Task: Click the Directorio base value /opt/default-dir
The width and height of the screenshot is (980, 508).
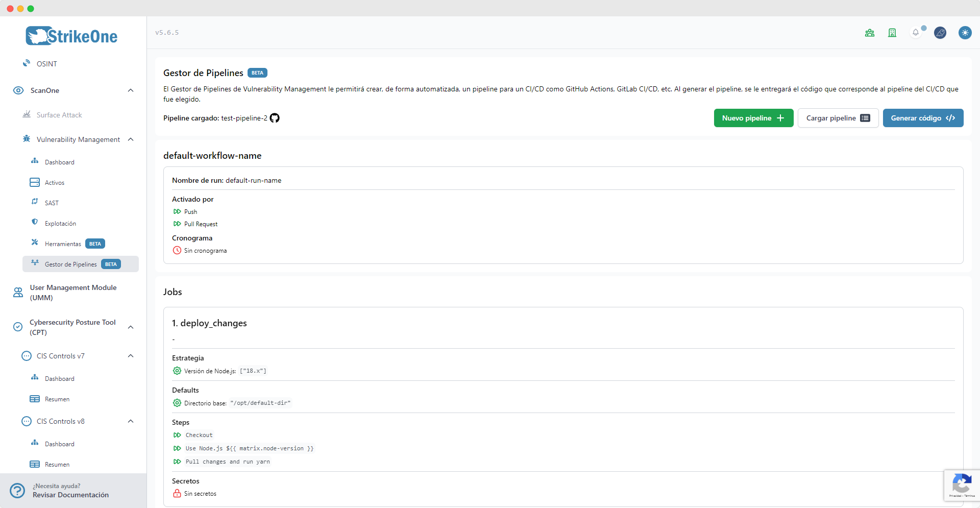Action: (260, 403)
